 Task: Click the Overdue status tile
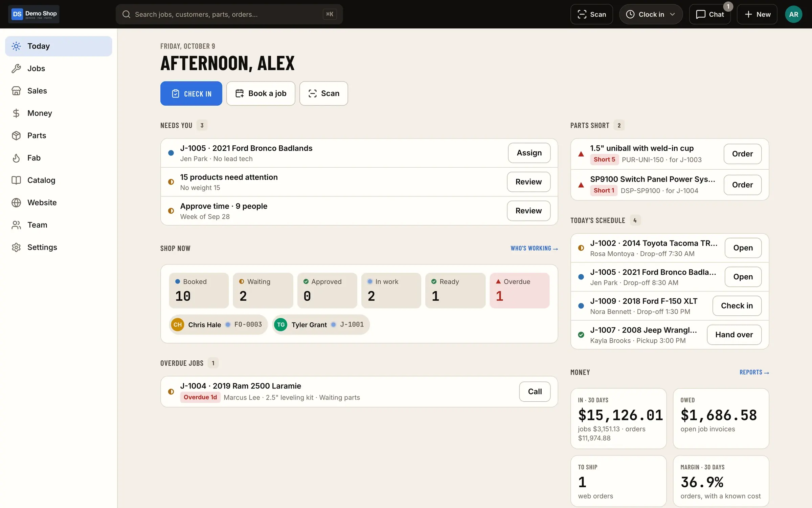click(519, 291)
